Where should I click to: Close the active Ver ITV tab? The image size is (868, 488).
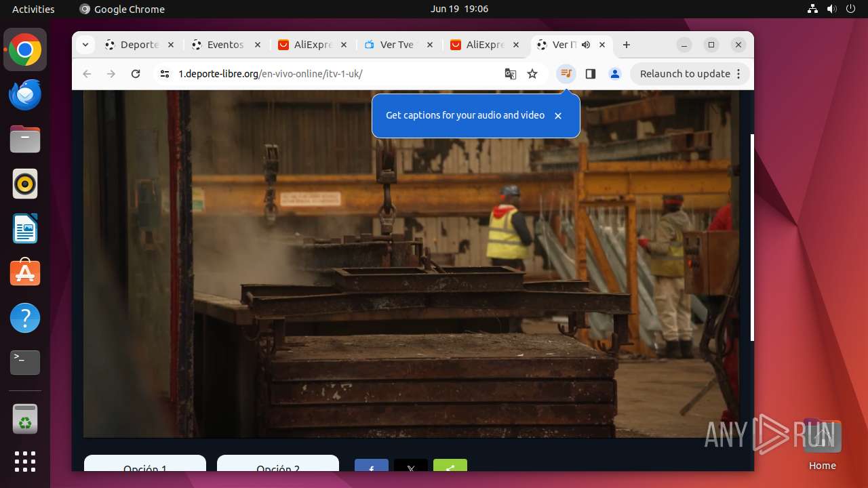coord(602,45)
